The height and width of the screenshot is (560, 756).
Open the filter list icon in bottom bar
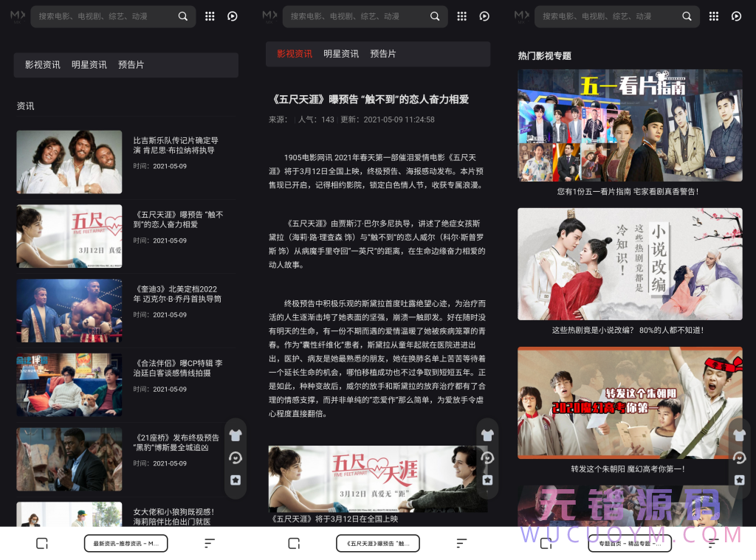click(209, 542)
